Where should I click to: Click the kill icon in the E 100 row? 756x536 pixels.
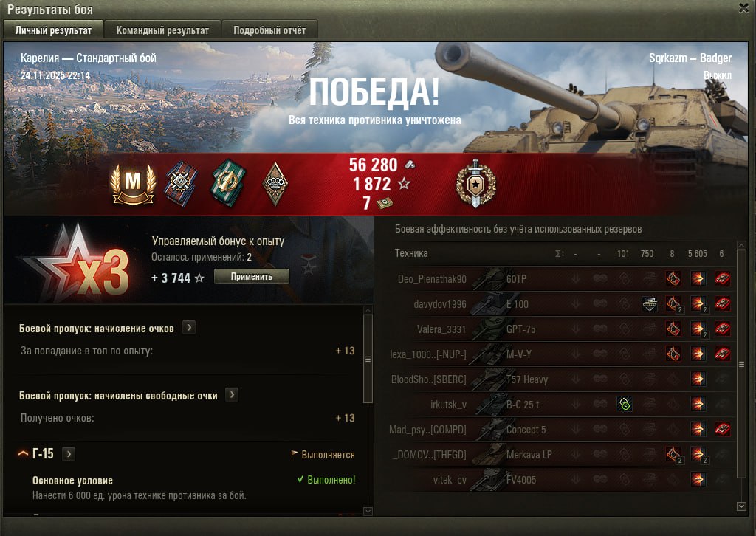722,303
